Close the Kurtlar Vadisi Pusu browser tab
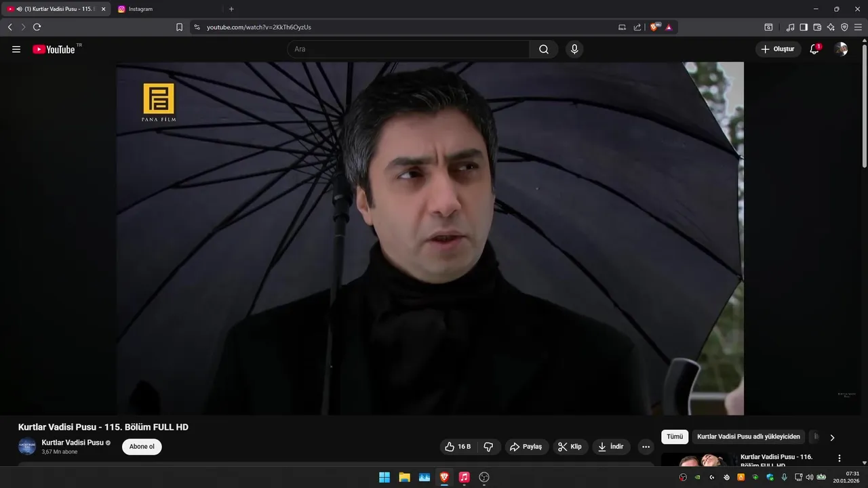868x488 pixels. (104, 9)
